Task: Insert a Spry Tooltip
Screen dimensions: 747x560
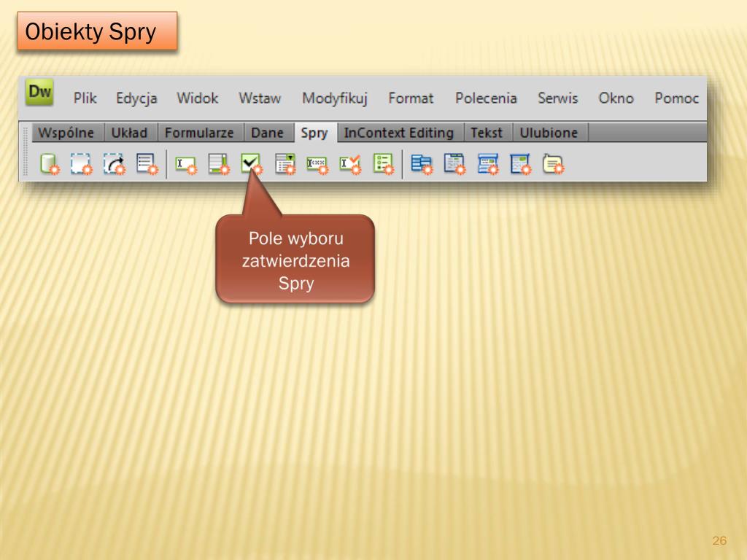Action: click(553, 164)
